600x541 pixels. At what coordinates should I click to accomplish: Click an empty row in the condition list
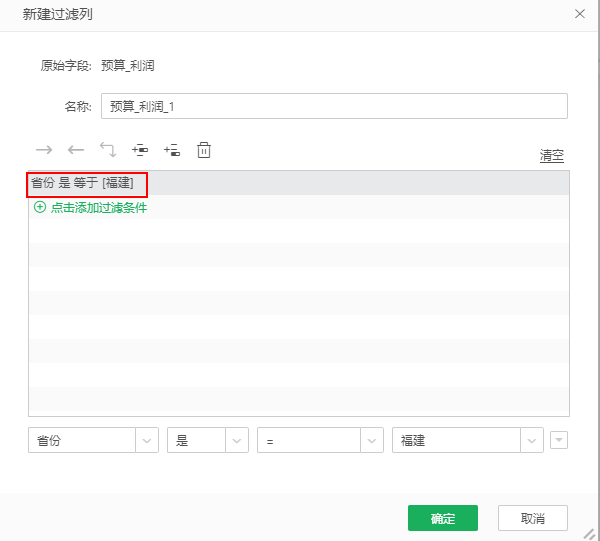click(x=298, y=300)
